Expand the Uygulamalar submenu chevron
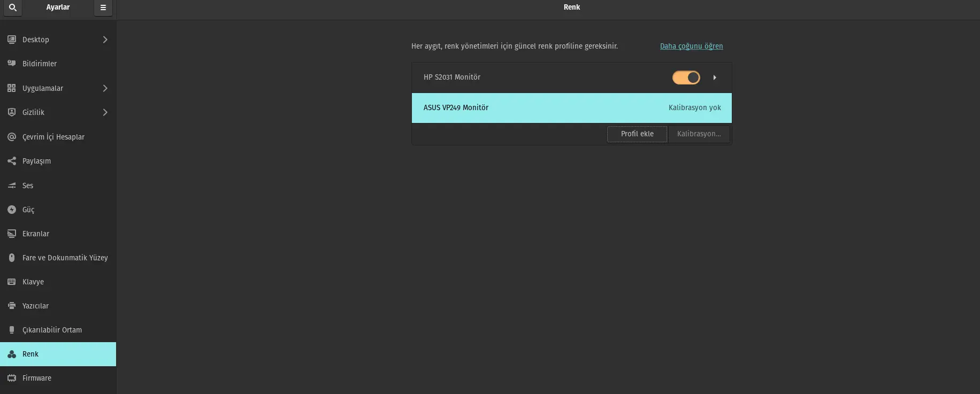Viewport: 980px width, 394px height. (105, 88)
